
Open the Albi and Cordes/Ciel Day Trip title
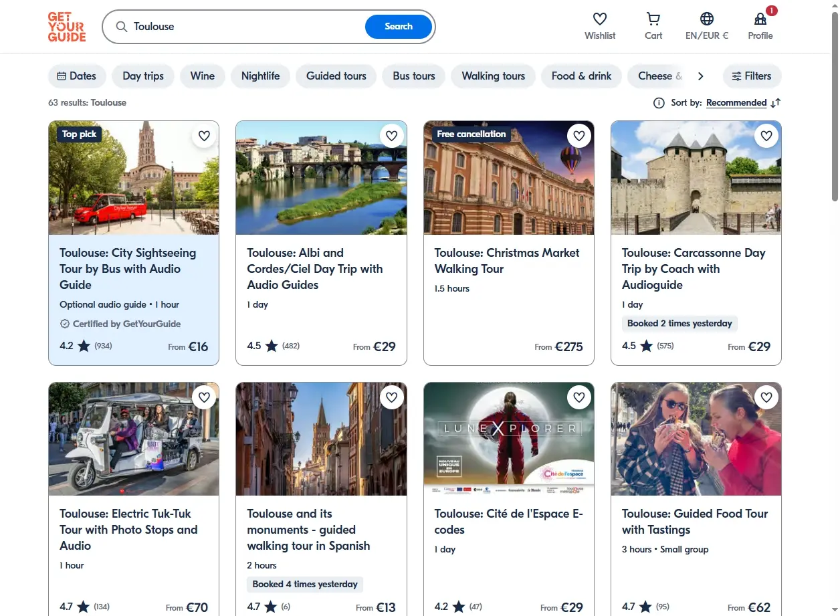[x=315, y=269]
